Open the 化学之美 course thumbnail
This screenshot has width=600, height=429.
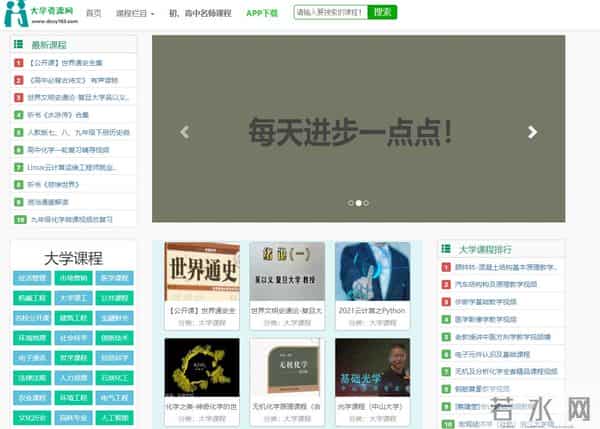pos(202,367)
